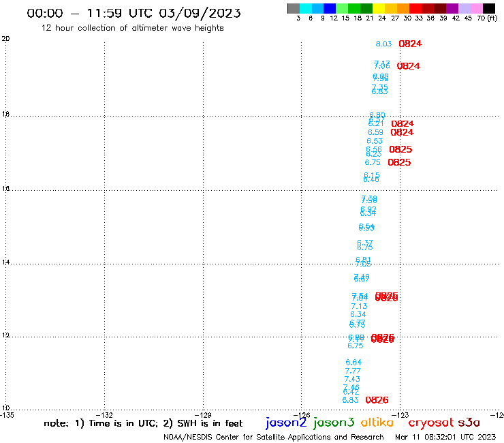
Task: Select the latitude 14 axis label
Action: pos(5,262)
